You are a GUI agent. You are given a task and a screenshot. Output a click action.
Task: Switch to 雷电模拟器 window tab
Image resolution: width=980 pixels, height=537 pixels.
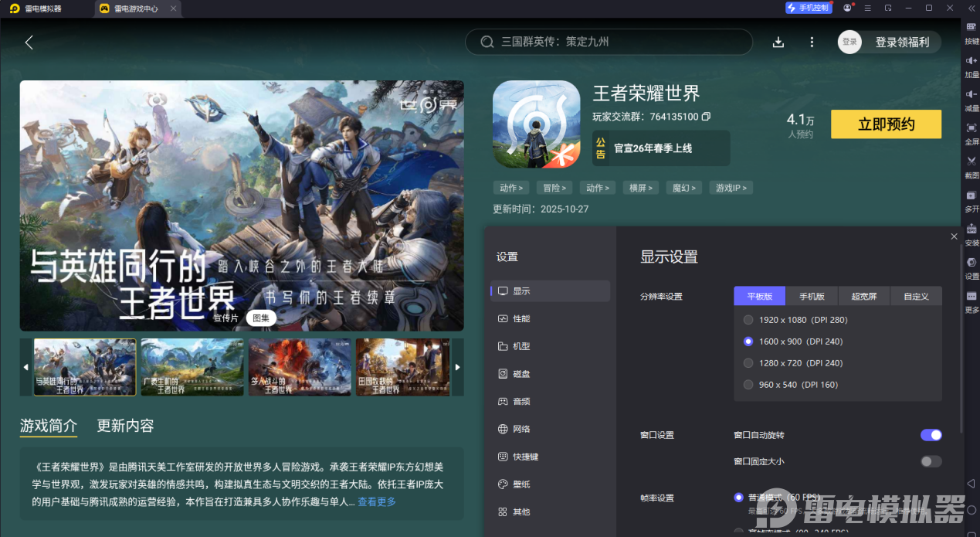pos(42,8)
